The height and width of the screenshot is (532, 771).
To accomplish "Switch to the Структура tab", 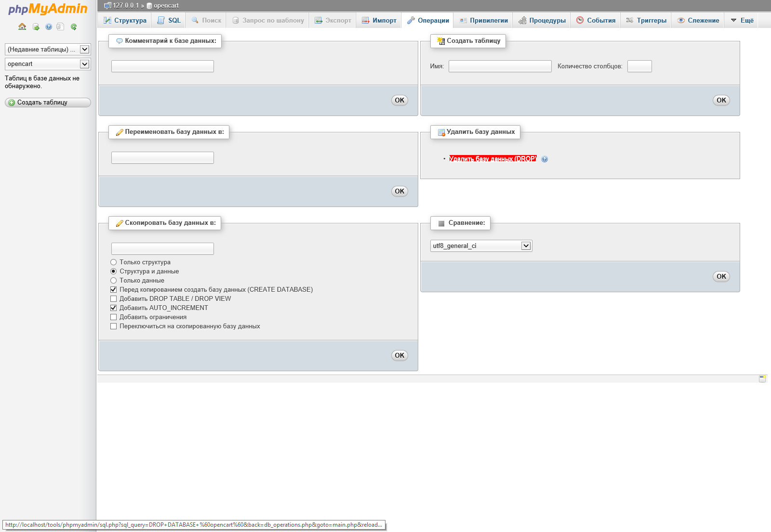I will pyautogui.click(x=125, y=20).
